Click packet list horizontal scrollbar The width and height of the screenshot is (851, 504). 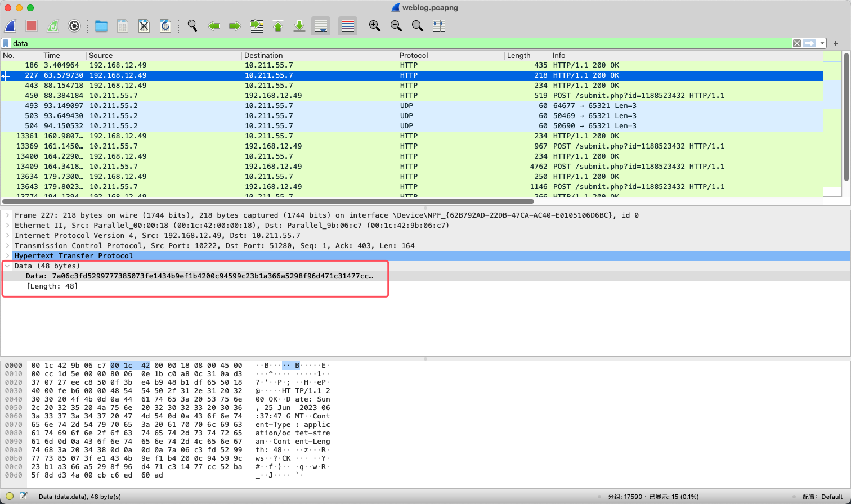tap(268, 201)
